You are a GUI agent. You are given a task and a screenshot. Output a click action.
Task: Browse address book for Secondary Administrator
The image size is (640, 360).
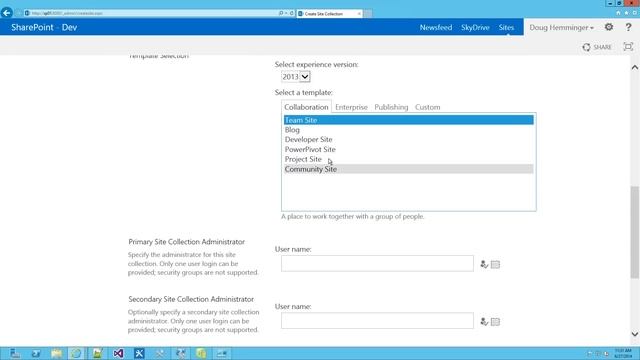coord(495,322)
